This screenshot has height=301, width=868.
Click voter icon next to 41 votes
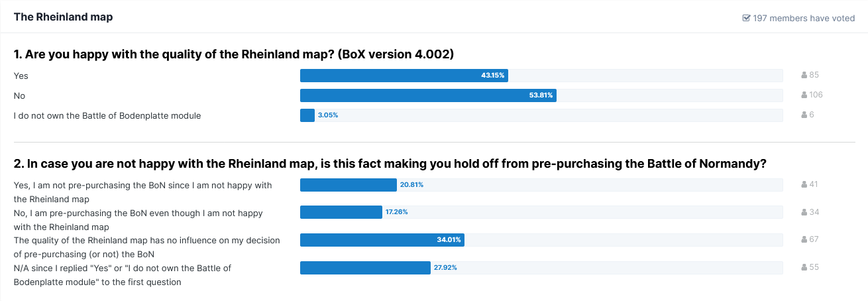[x=804, y=184]
